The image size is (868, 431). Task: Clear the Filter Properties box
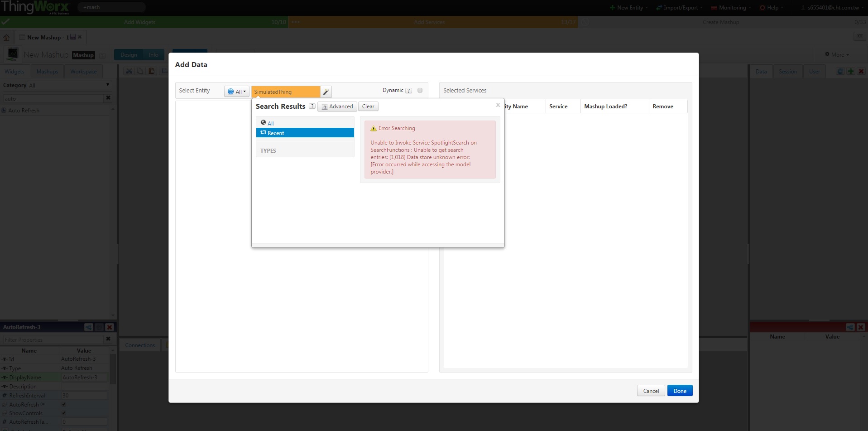tap(108, 339)
